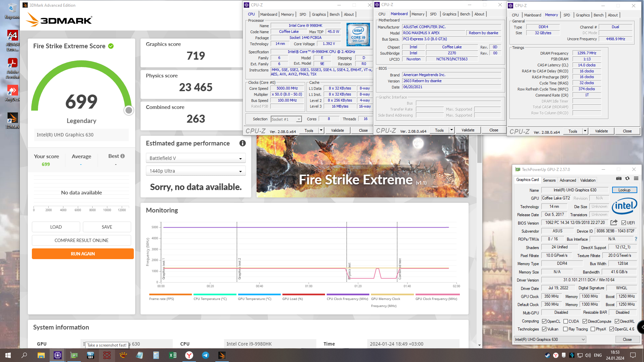This screenshot has width=644, height=362.
Task: Click Steam icon in system tray
Action: tap(547, 355)
